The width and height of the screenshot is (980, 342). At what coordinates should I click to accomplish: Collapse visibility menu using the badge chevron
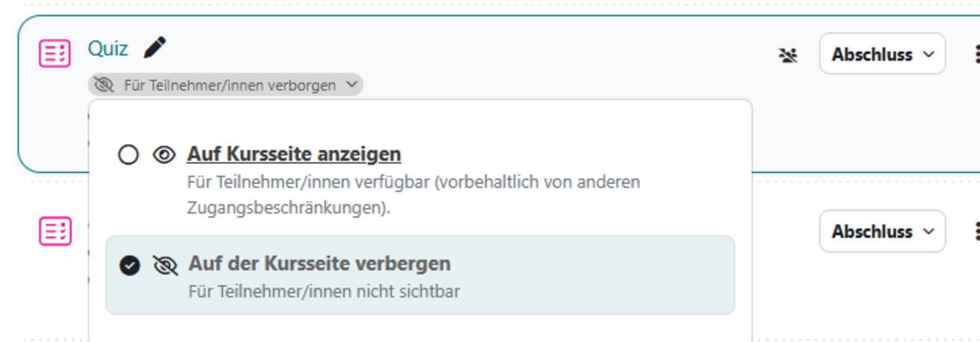point(352,85)
